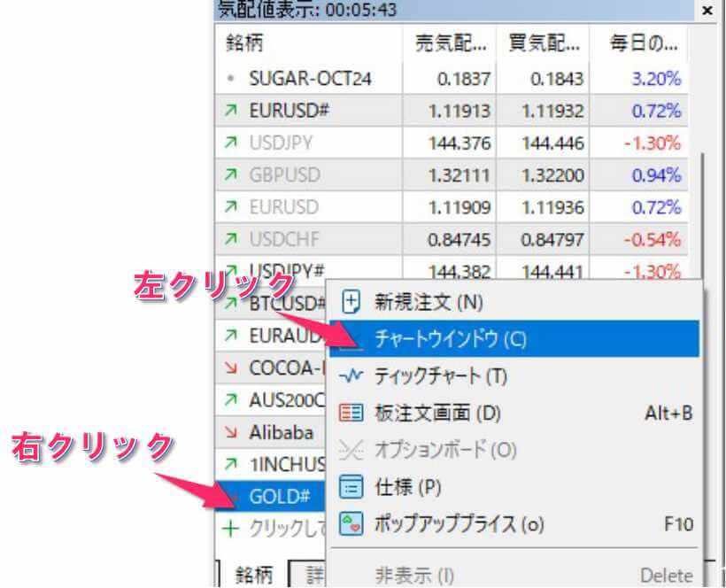Click the New Order plus-document icon
This screenshot has width=726, height=588.
351,303
